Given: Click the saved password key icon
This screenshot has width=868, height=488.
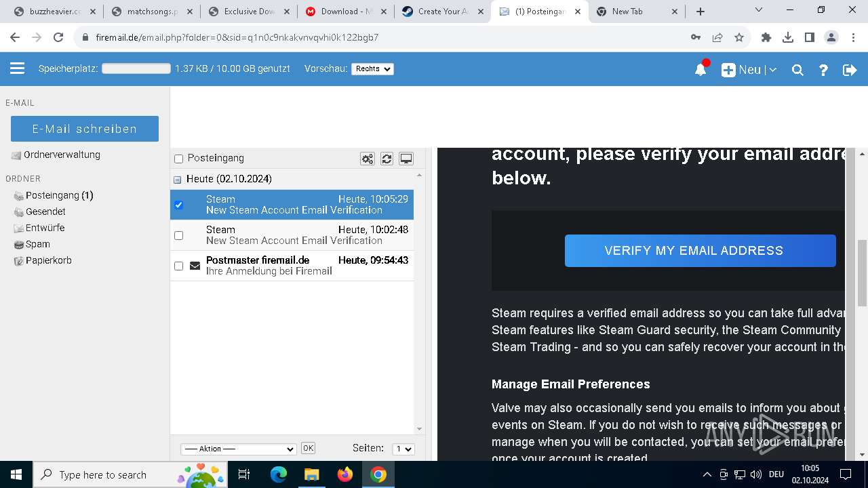Looking at the screenshot, I should point(696,37).
